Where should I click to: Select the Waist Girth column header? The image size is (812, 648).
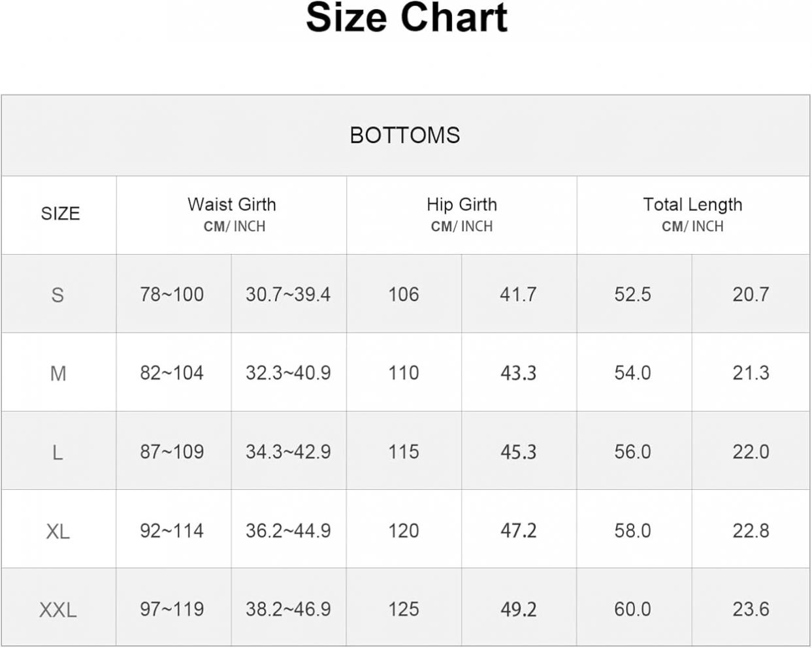click(x=232, y=214)
